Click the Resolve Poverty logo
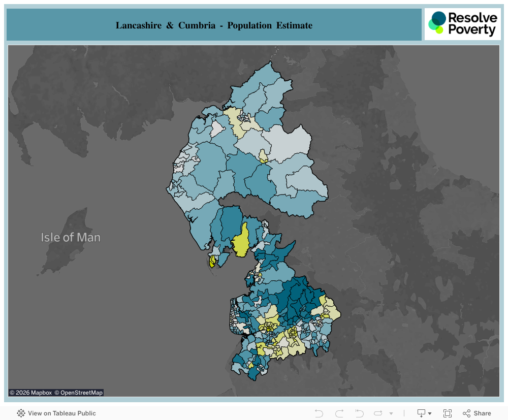Image resolution: width=508 pixels, height=420 pixels. pyautogui.click(x=462, y=24)
